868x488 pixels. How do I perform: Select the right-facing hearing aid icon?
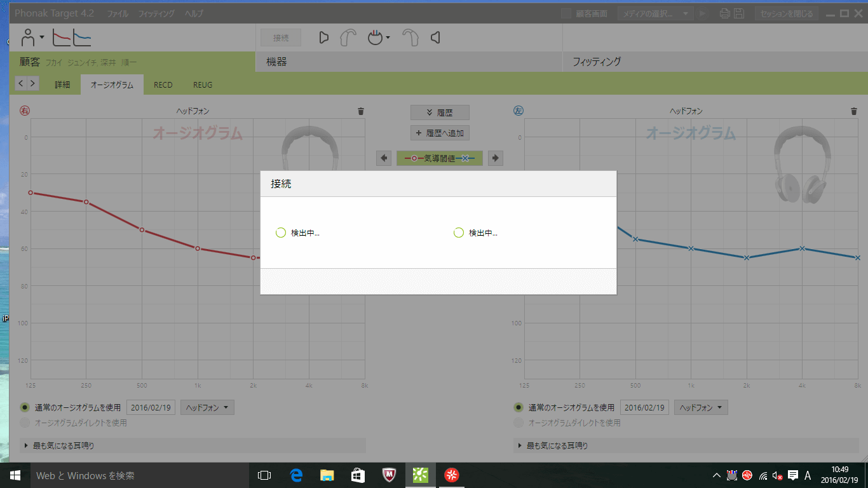point(412,38)
